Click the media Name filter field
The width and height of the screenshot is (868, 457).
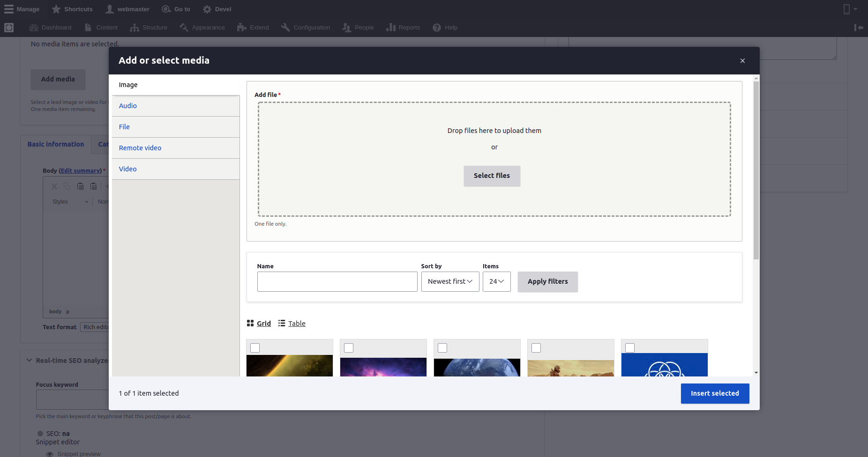coord(337,282)
